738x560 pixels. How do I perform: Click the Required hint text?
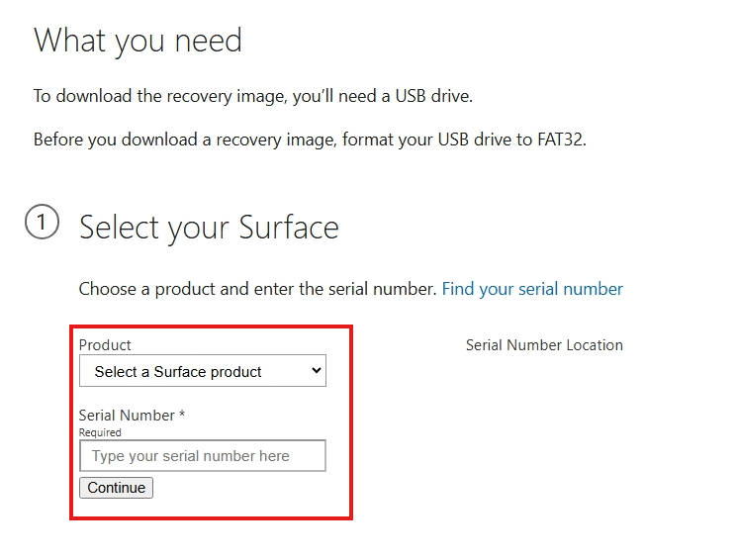point(100,432)
